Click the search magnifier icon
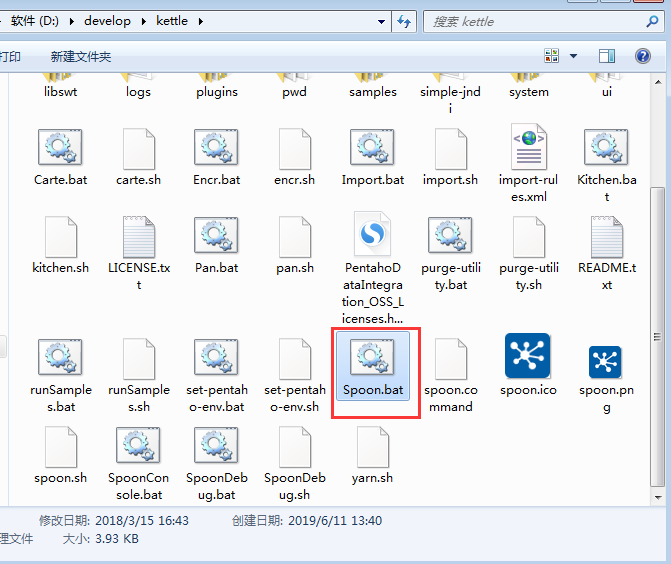671x564 pixels. 653,21
